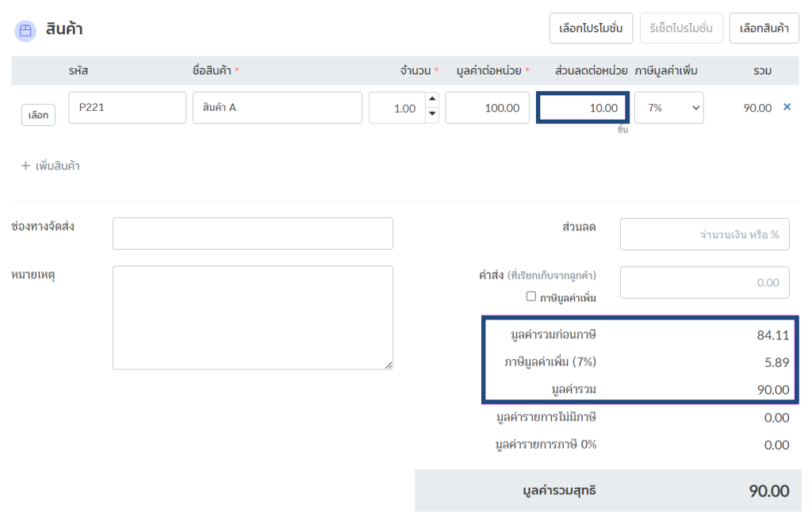The image size is (812, 524).
Task: Click the ช่องทางจัดส่ง input field
Action: pos(253,234)
